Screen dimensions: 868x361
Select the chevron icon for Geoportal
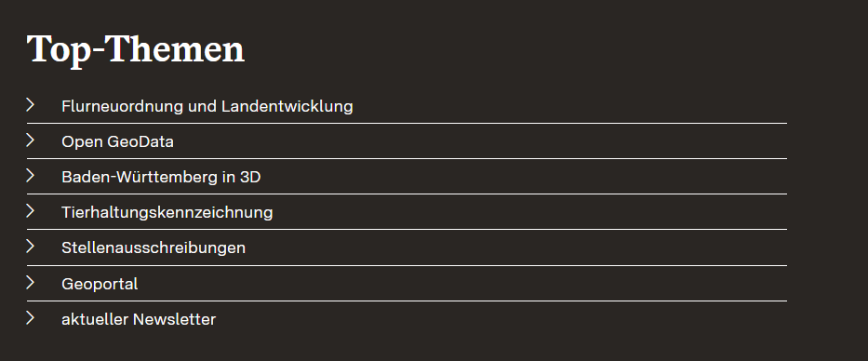click(31, 282)
